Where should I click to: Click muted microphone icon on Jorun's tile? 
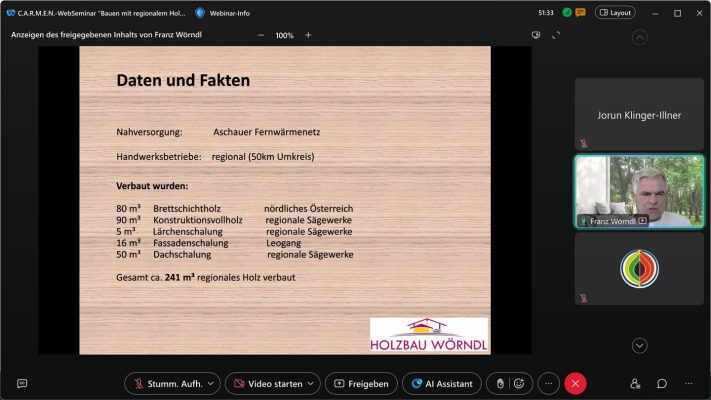pyautogui.click(x=584, y=144)
